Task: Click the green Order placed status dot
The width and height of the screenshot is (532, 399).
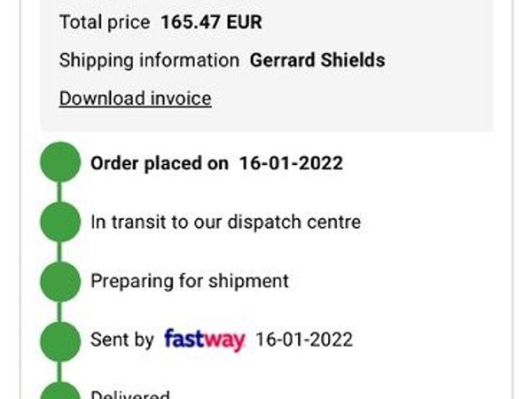Action: (x=60, y=163)
